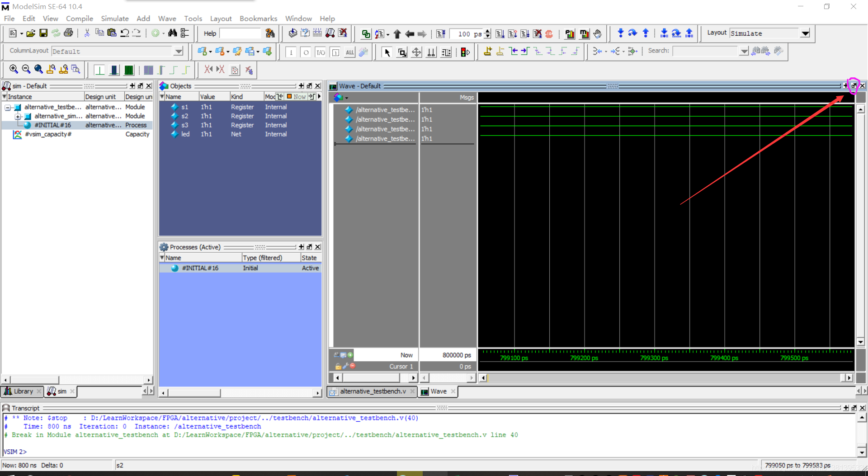The image size is (868, 476).
Task: Click the Open file folder icon
Action: [31, 33]
